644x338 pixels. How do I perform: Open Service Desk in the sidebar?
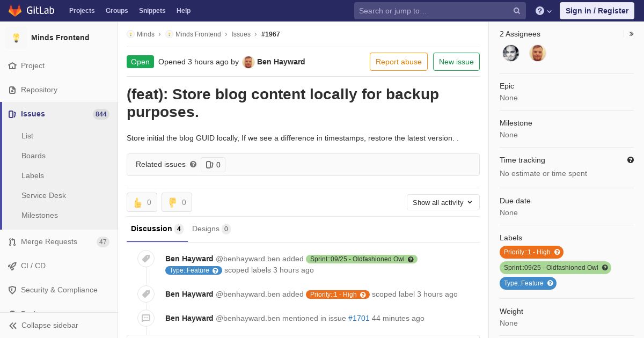pos(43,195)
